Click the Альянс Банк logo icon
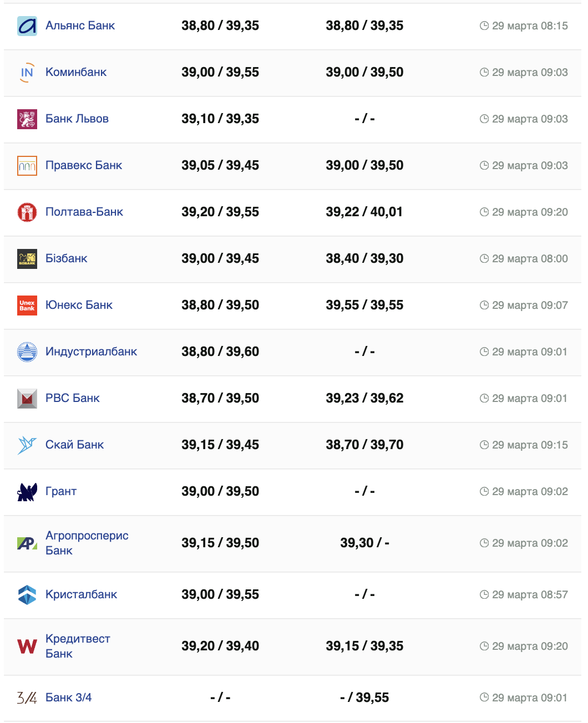Viewport: 588px width, 723px height. [x=27, y=26]
